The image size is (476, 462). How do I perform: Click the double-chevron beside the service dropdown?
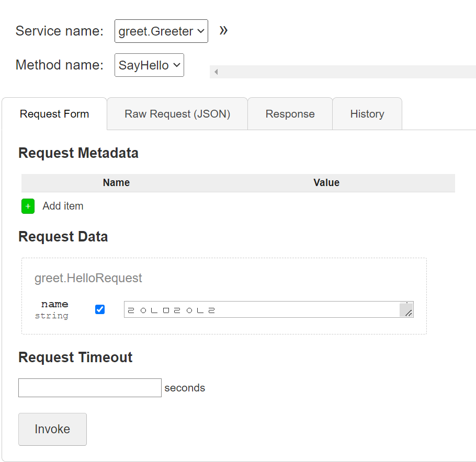coord(223,30)
